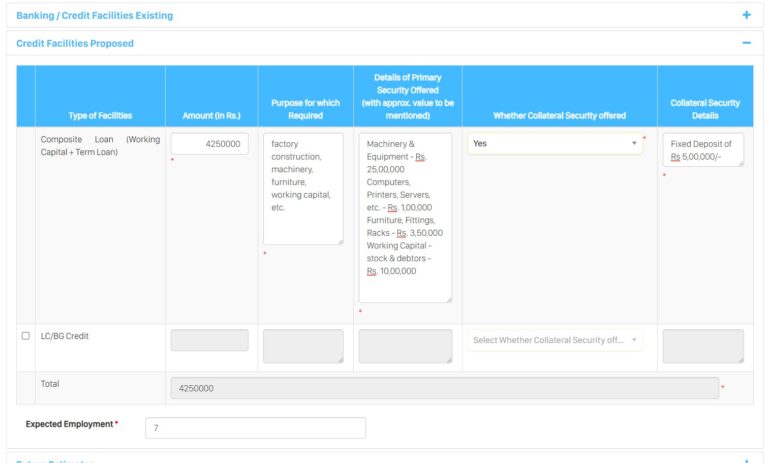
Task: Open the LC/BG collateral security dropdown
Action: tap(554, 340)
